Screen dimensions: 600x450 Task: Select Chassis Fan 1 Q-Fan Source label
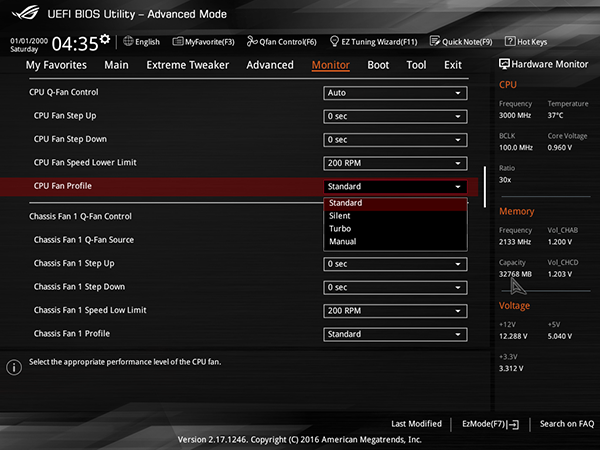(x=84, y=240)
